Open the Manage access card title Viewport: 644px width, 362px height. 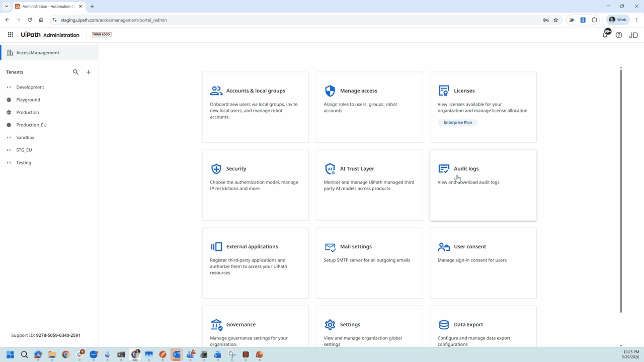tap(359, 90)
